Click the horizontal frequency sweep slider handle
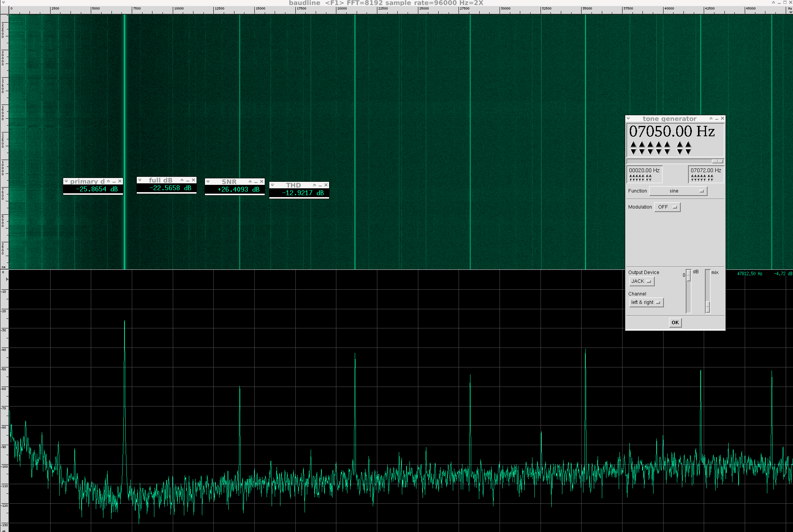This screenshot has height=532, width=793. tap(717, 162)
